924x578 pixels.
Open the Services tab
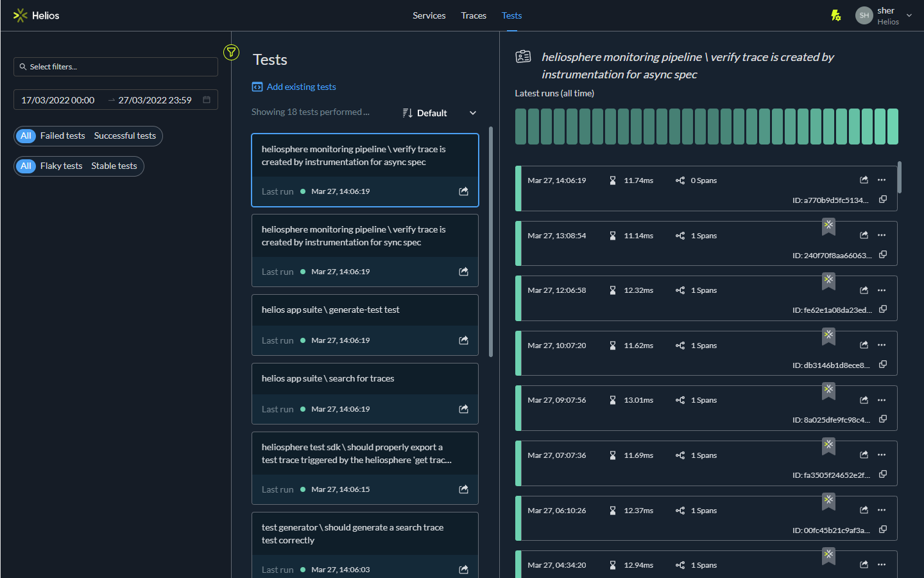429,15
